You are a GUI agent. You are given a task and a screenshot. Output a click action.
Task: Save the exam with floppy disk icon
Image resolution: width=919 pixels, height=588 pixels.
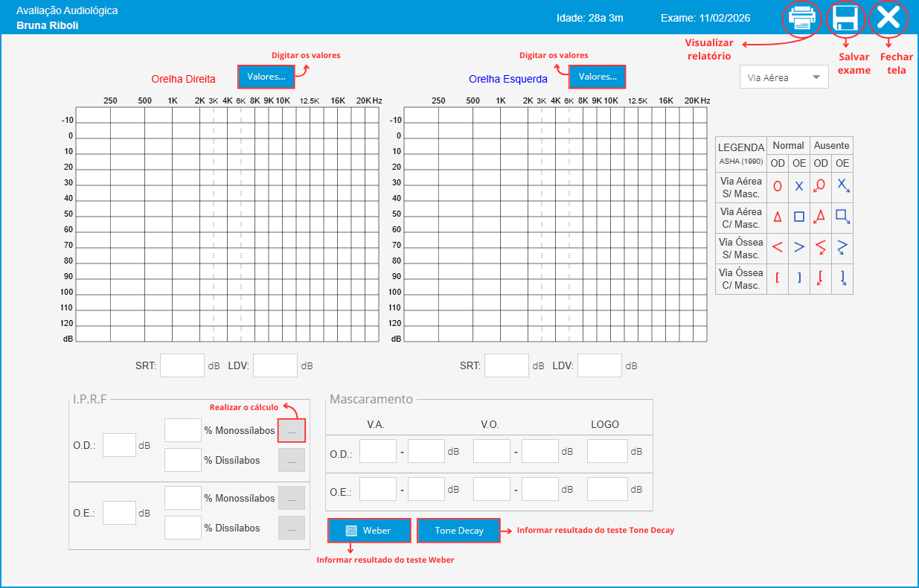tap(845, 18)
